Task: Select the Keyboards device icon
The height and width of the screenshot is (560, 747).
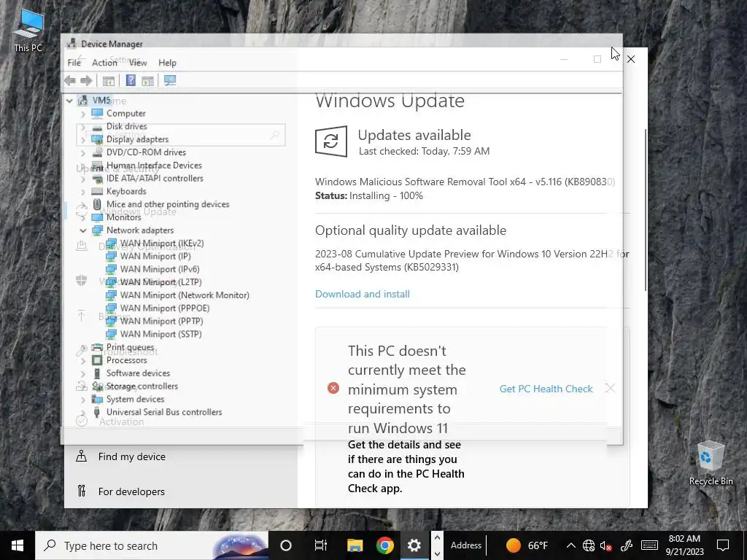Action: click(97, 192)
